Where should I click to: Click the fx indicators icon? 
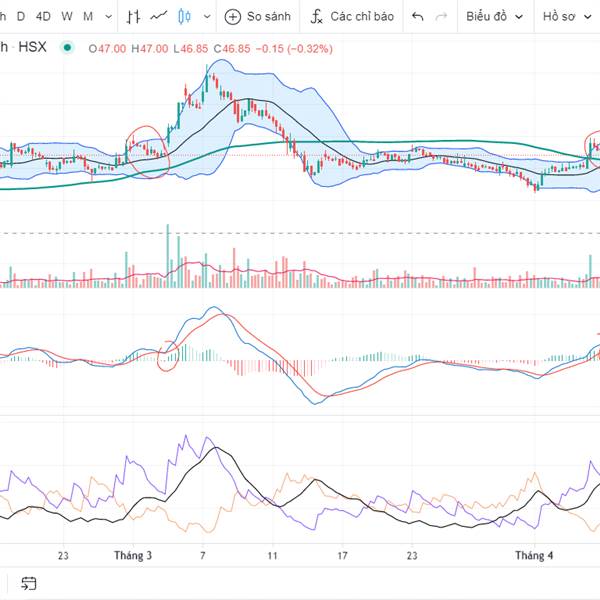316,17
